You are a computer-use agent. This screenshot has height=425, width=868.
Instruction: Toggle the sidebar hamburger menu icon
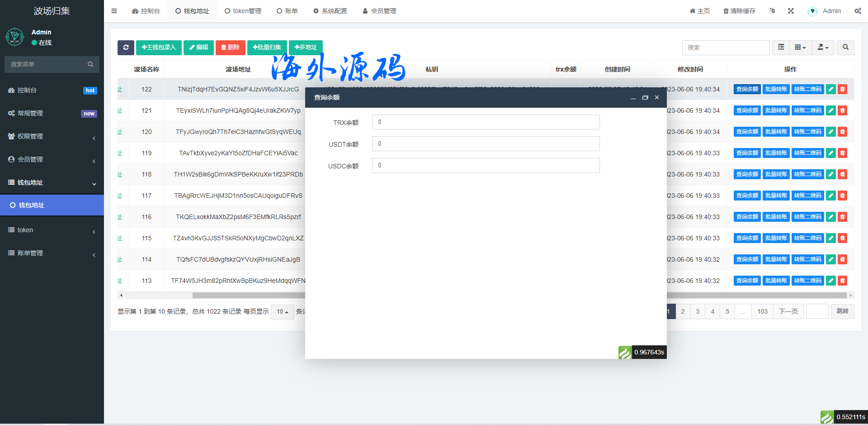114,11
